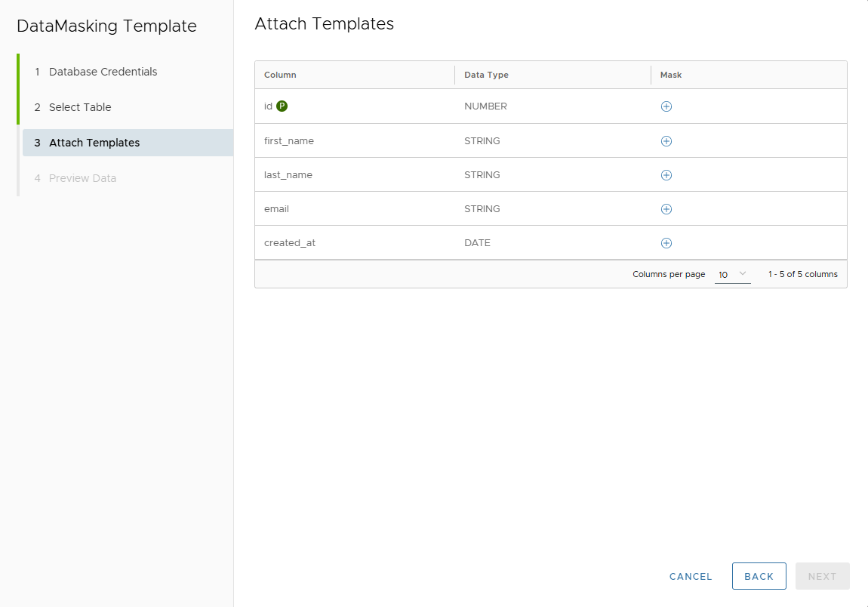Image resolution: width=868 pixels, height=607 pixels.
Task: Add mask to created_at column
Action: point(666,243)
